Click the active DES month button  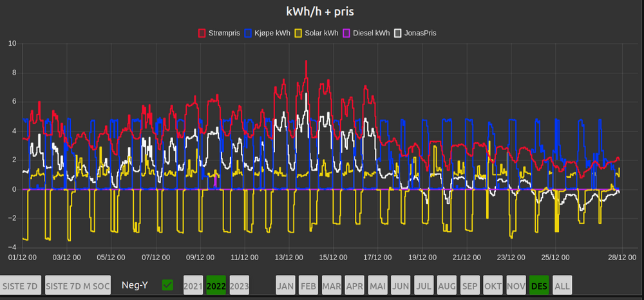[x=539, y=285]
